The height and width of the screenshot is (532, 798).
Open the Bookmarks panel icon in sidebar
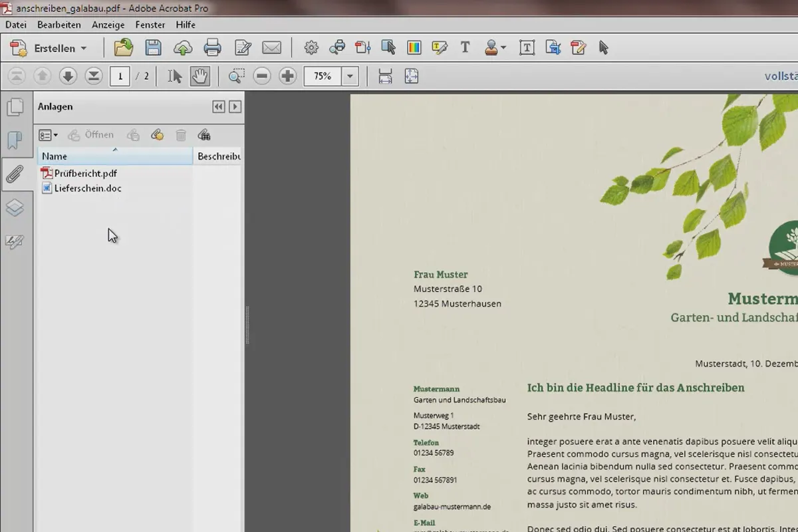coord(15,140)
